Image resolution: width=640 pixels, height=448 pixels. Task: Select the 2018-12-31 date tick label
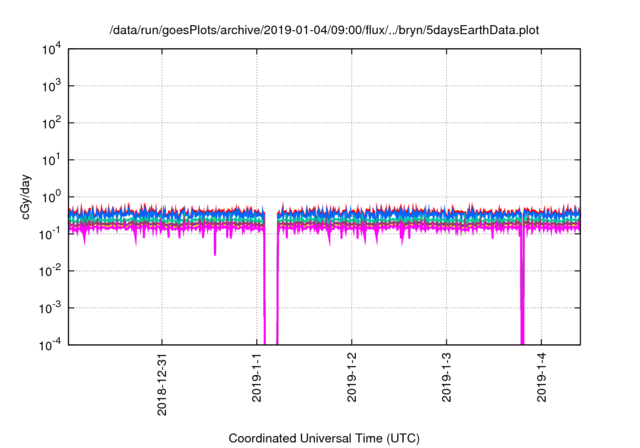pos(162,384)
